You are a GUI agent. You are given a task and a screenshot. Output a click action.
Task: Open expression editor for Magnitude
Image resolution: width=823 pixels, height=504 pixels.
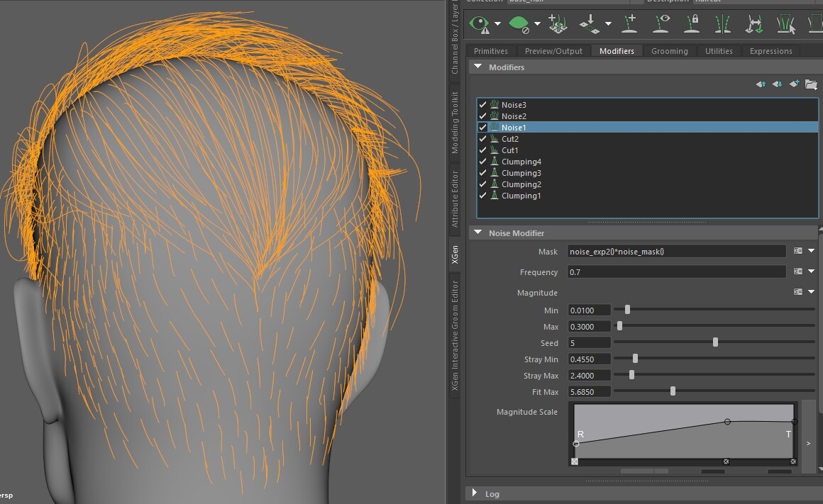[x=797, y=292]
